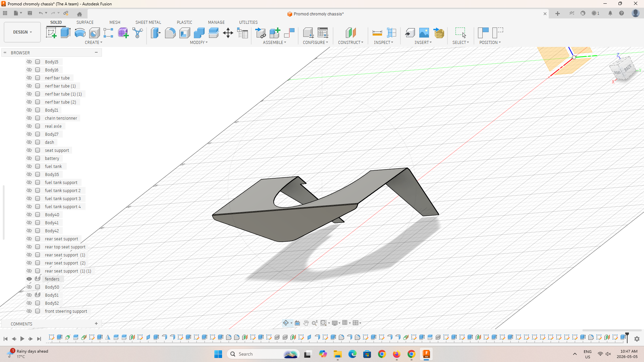Image resolution: width=644 pixels, height=362 pixels.
Task: Expand the CONSTRUCT menu
Action: point(351,43)
